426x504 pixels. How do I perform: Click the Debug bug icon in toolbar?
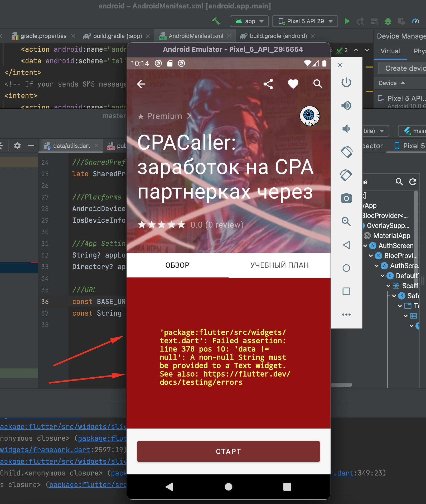(x=388, y=21)
